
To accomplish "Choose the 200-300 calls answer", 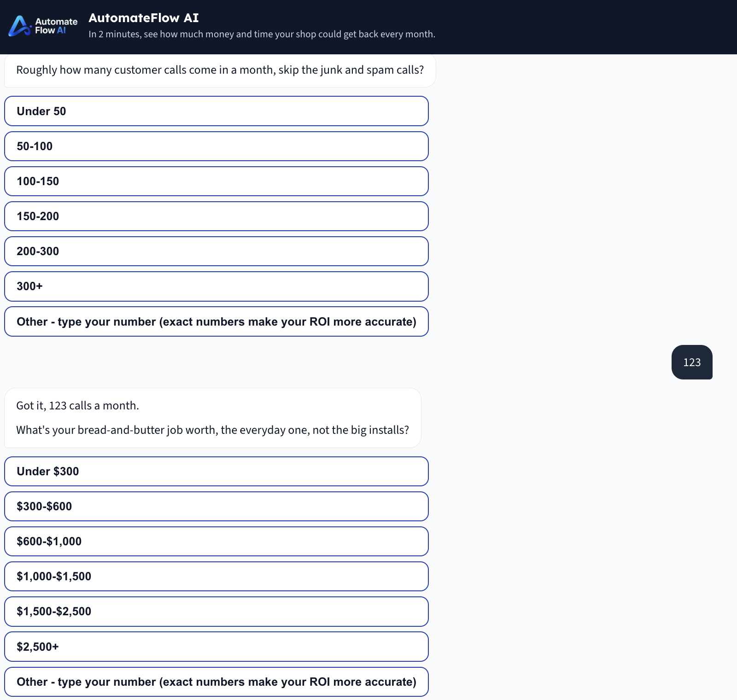I will [x=216, y=251].
